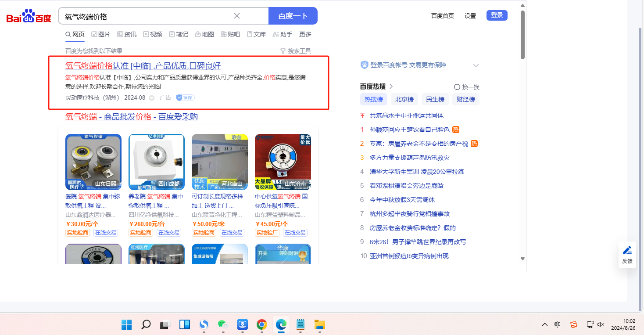This screenshot has height=335, width=644.
Task: Toggle the 中 input language indicator
Action: pos(557,324)
